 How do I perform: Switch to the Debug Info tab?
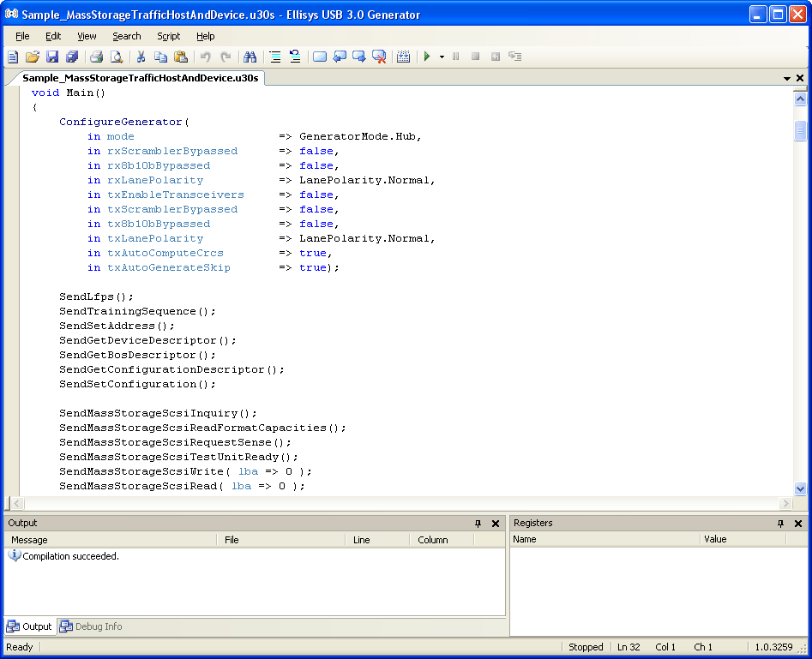point(91,626)
